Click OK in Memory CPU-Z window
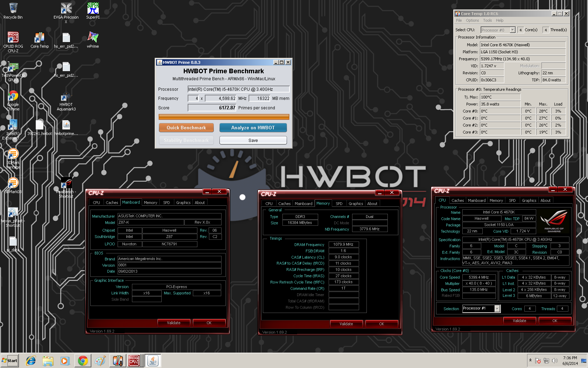The height and width of the screenshot is (368, 588). click(381, 324)
